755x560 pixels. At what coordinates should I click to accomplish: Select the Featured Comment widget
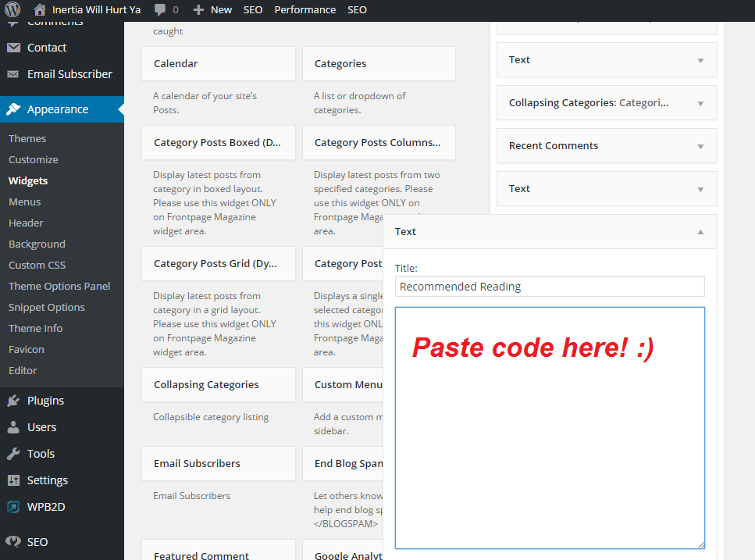(x=218, y=551)
